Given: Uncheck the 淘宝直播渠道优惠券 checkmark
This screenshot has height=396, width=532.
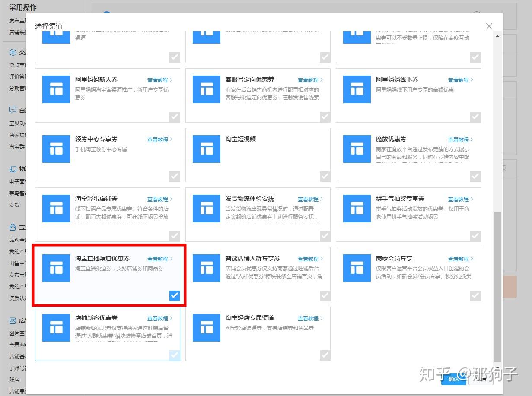Looking at the screenshot, I should [174, 295].
